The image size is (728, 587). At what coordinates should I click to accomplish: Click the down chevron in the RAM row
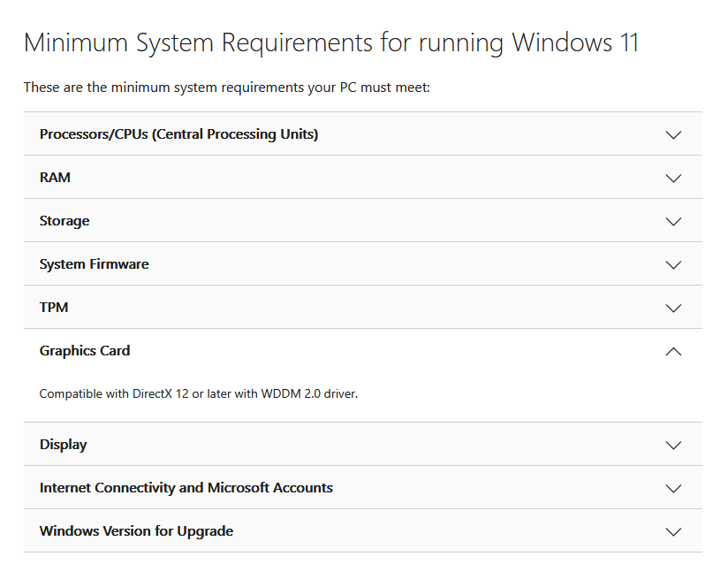pos(673,178)
